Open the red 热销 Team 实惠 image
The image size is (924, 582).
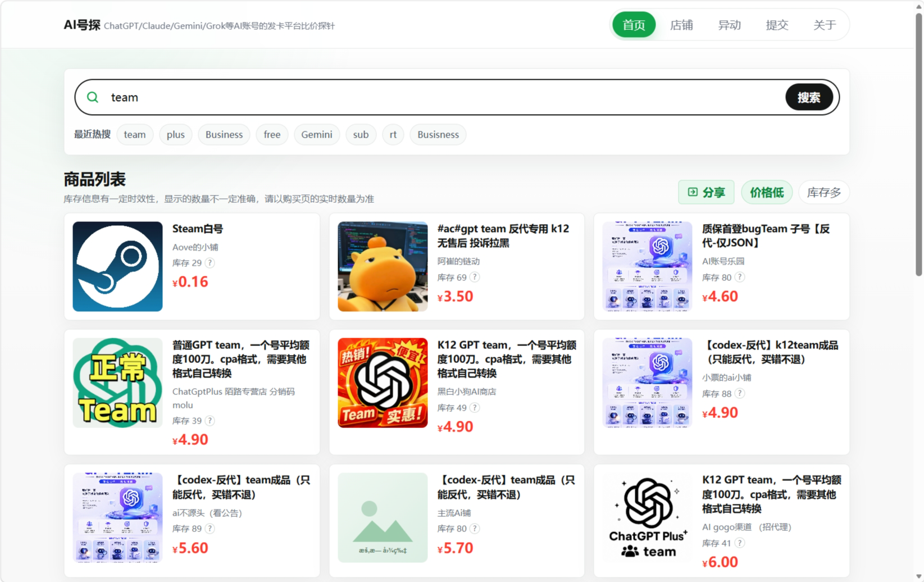(x=383, y=383)
